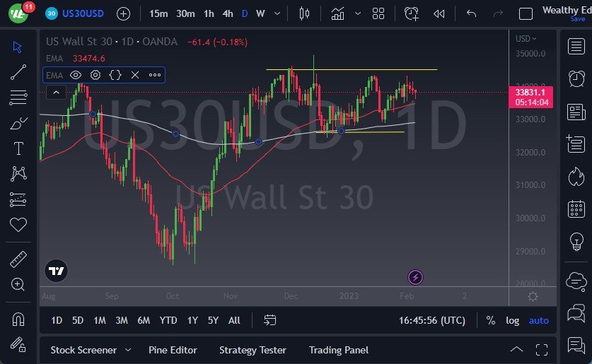Switch to 4h timeframe
592x364 pixels.
[x=228, y=14]
